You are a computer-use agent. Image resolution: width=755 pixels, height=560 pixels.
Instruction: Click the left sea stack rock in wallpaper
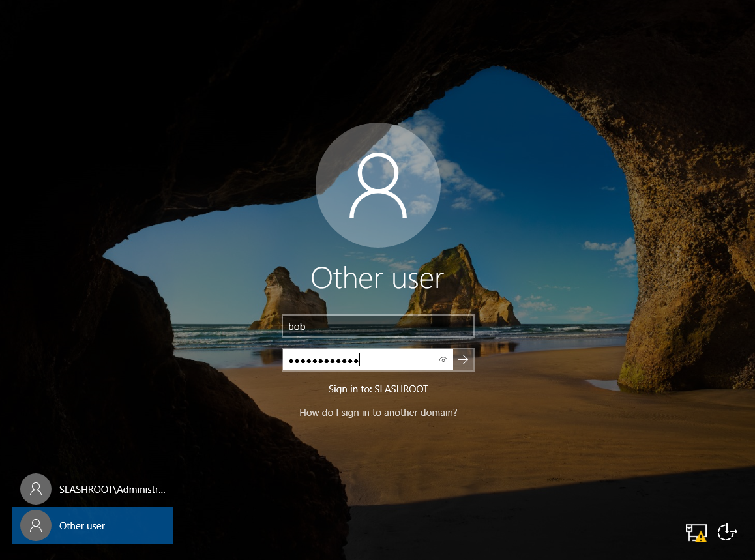[287, 300]
